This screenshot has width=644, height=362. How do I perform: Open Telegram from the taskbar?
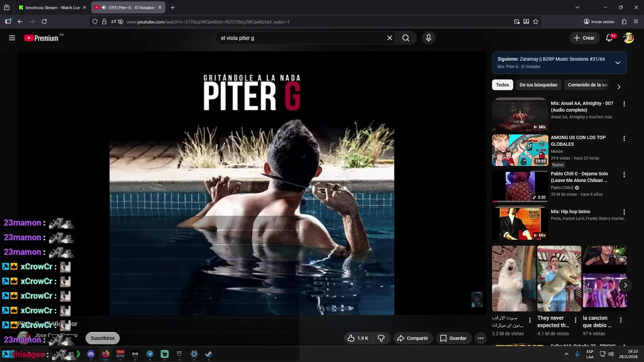pos(150,354)
